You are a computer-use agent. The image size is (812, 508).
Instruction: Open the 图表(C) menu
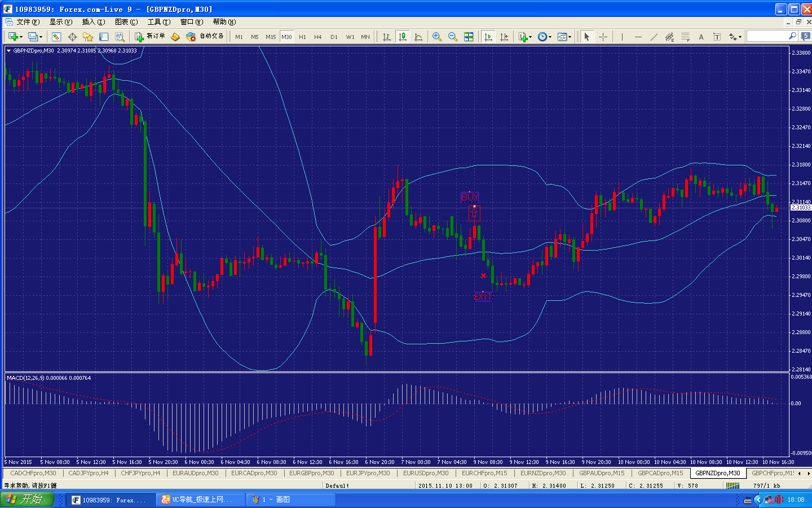pos(126,22)
